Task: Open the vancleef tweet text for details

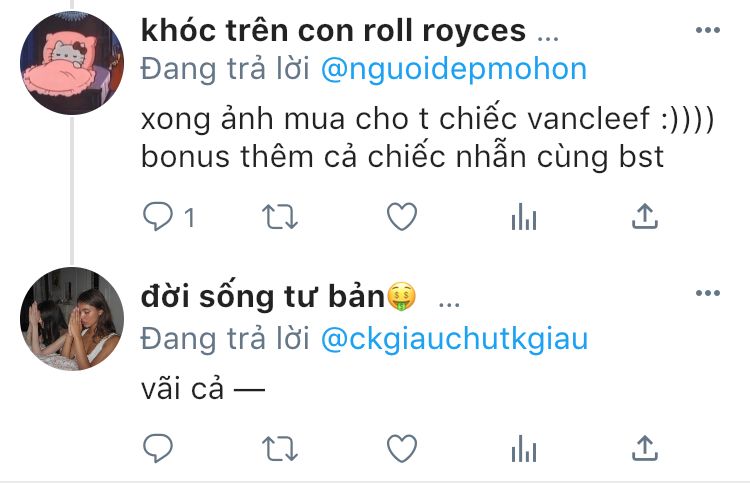Action: click(x=427, y=138)
